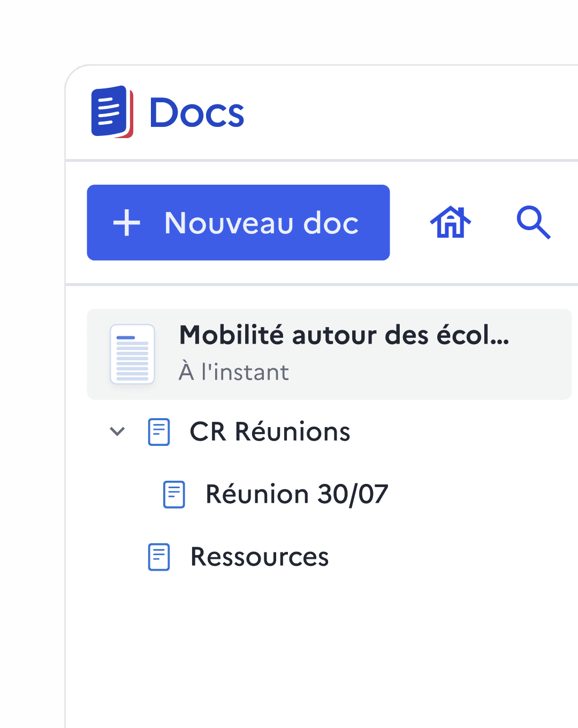Screen dimensions: 578x728
Task: Open the Mobilité autour des écol… title
Action: [x=344, y=336]
